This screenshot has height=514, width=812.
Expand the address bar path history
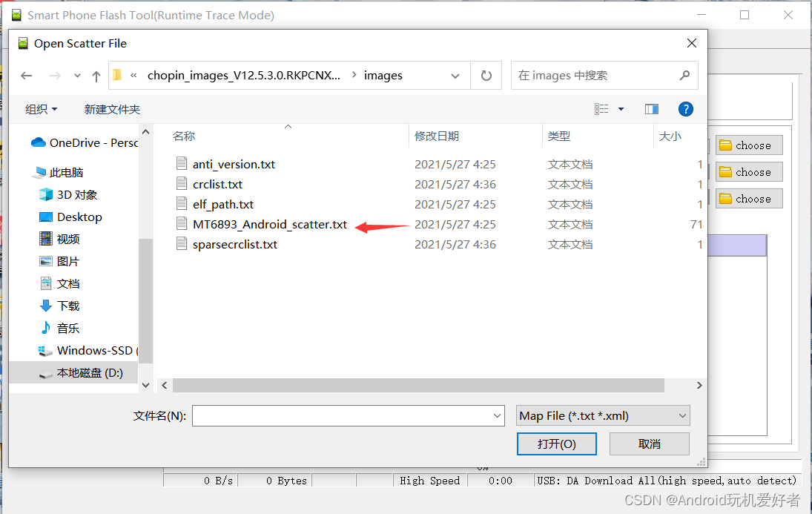click(455, 76)
